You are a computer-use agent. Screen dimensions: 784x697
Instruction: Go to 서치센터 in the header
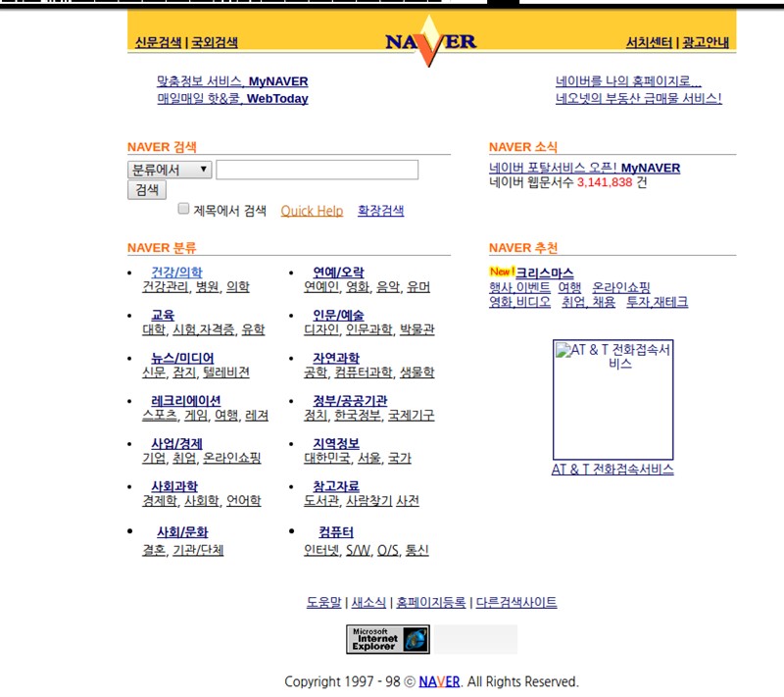[x=649, y=42]
